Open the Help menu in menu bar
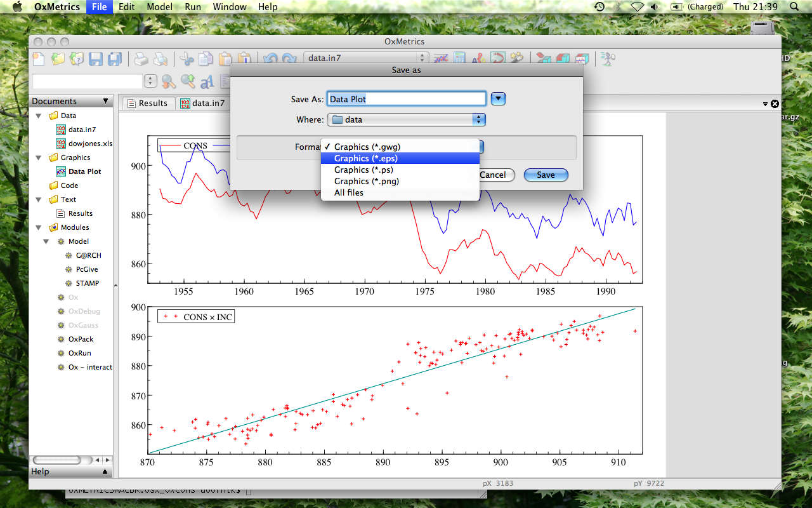This screenshot has height=508, width=812. [268, 7]
